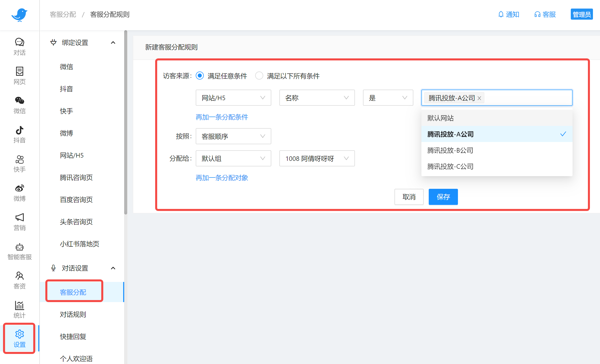Go to 对话规则 menu item
600x364 pixels.
tap(73, 314)
